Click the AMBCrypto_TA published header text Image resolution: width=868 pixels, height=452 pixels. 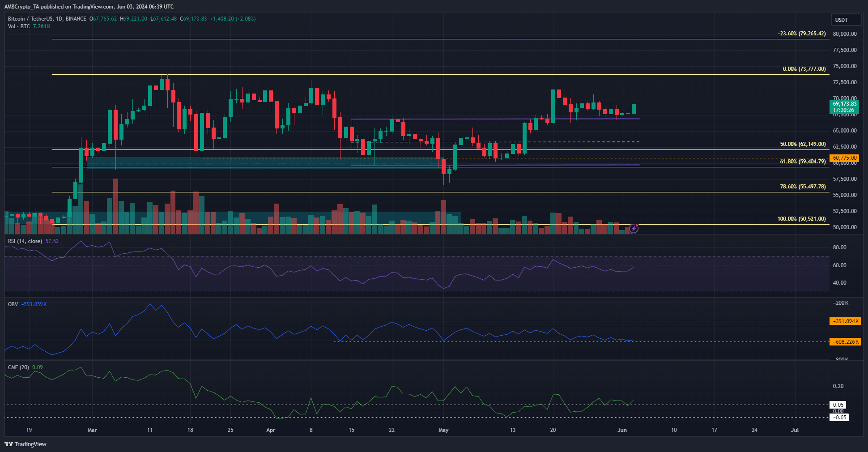(x=89, y=7)
